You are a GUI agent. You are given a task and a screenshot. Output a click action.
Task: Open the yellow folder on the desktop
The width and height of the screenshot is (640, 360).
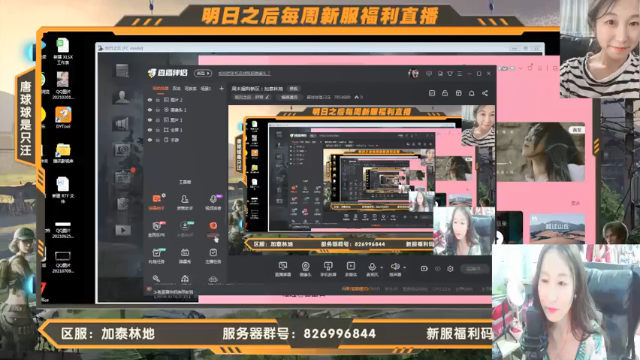[x=63, y=153]
